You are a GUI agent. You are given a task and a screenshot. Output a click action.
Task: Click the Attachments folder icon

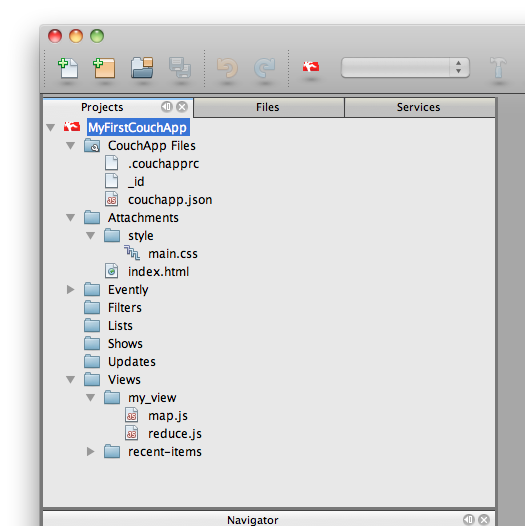point(92,217)
